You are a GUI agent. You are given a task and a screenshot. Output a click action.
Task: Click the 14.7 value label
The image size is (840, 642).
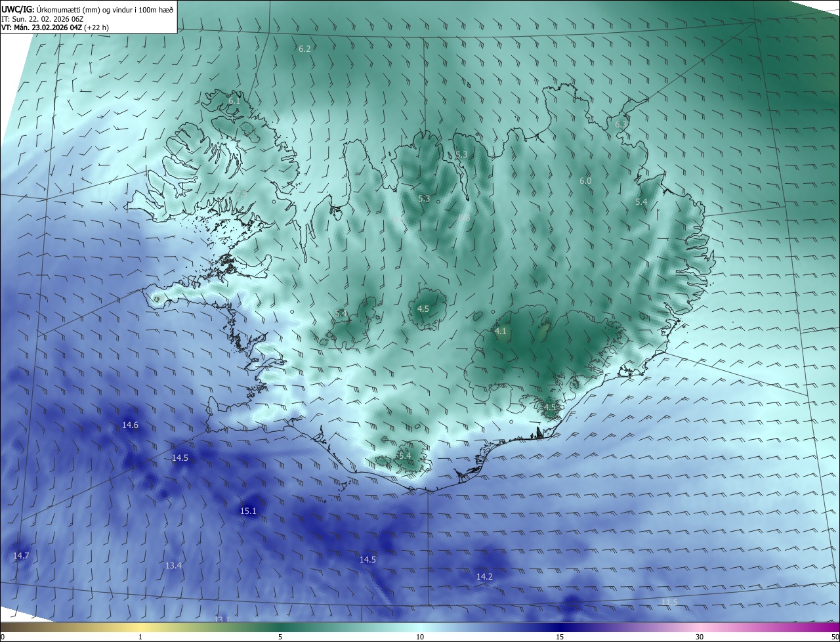point(21,555)
